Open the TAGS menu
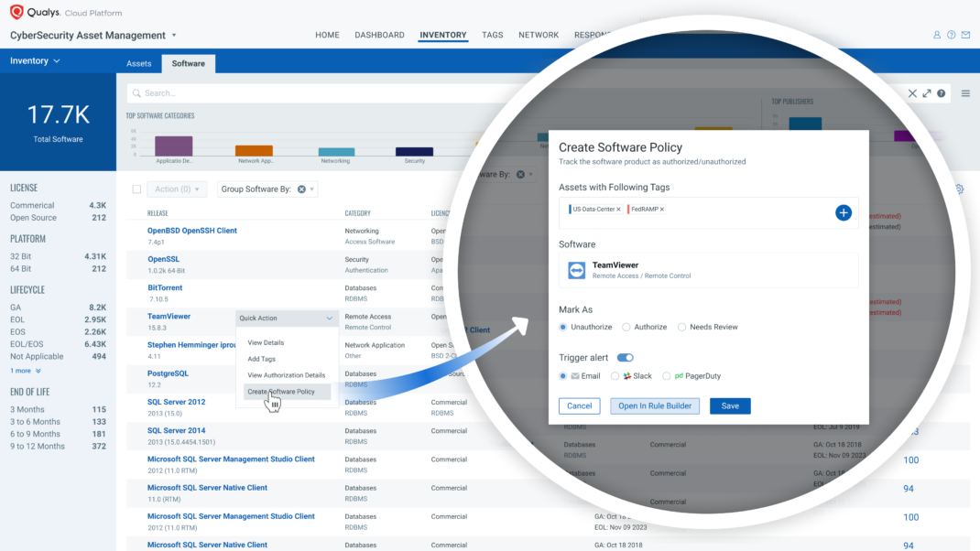980x551 pixels. [493, 35]
